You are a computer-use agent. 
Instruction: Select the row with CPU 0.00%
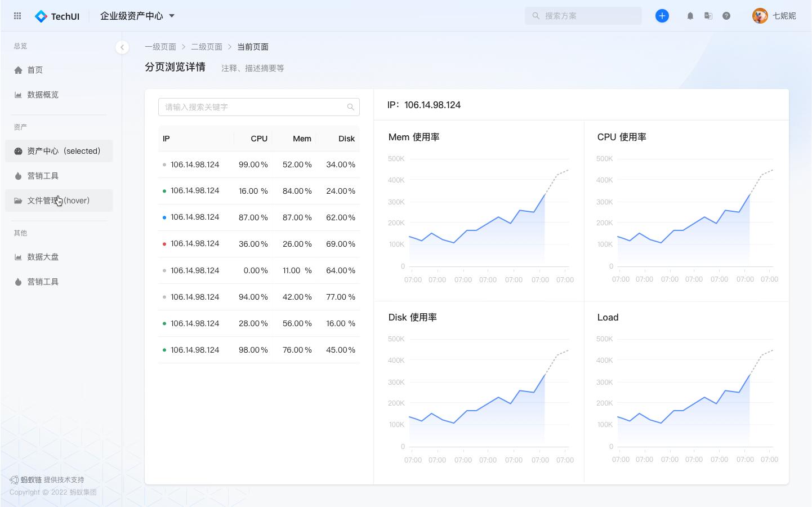click(x=259, y=270)
